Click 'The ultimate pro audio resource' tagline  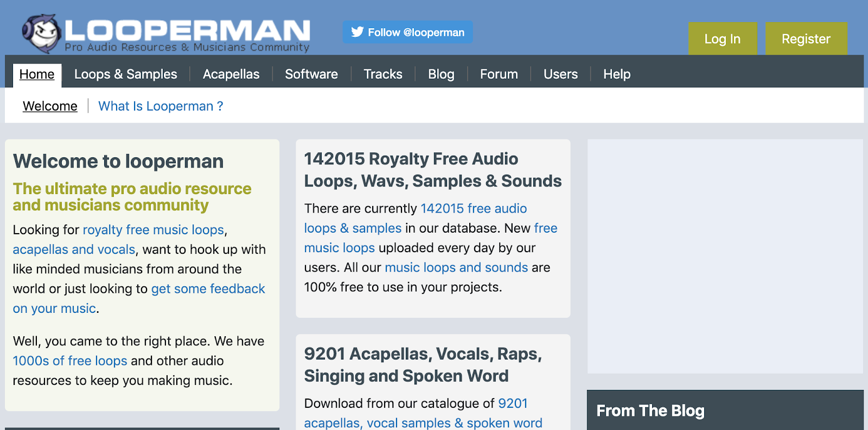click(x=132, y=189)
